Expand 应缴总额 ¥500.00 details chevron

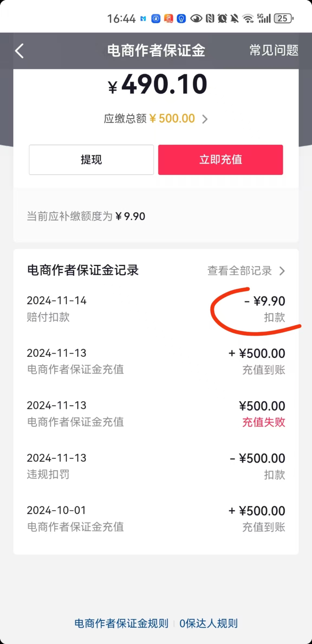pos(205,119)
